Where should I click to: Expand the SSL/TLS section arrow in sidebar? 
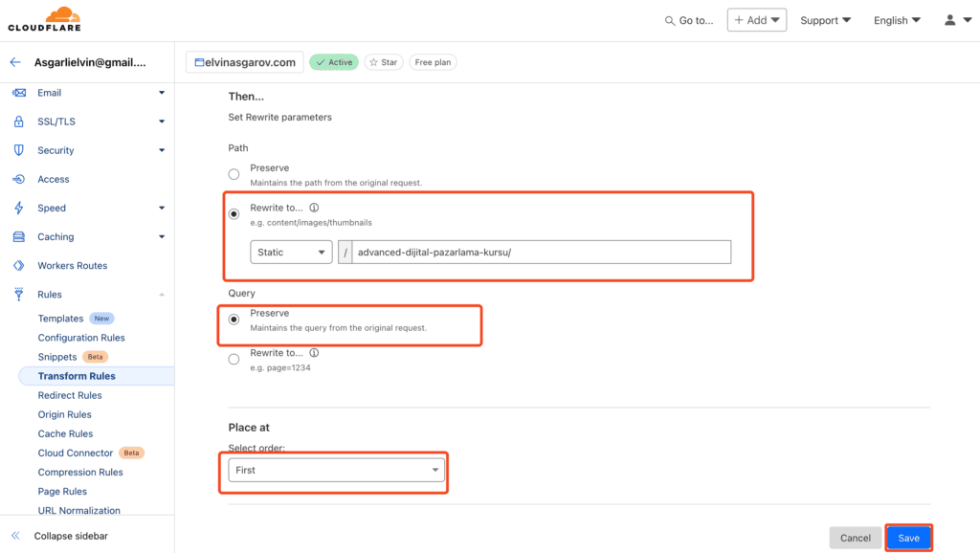162,122
